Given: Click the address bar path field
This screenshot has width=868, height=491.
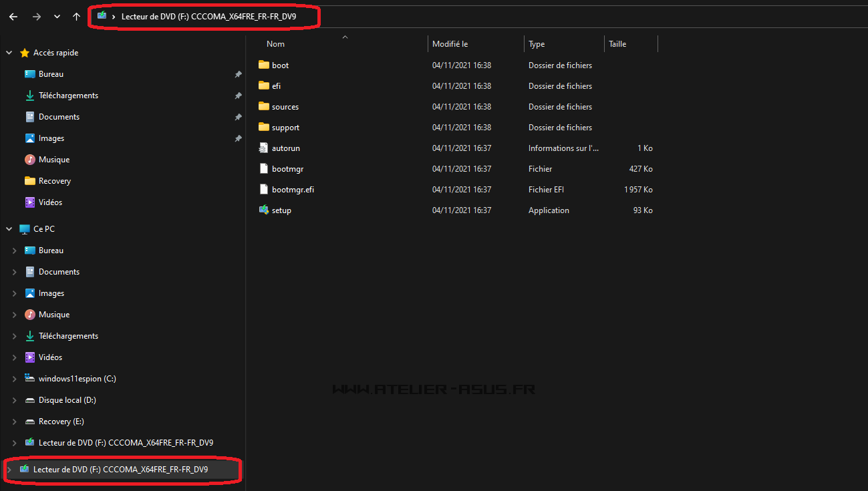Looking at the screenshot, I should coord(468,16).
